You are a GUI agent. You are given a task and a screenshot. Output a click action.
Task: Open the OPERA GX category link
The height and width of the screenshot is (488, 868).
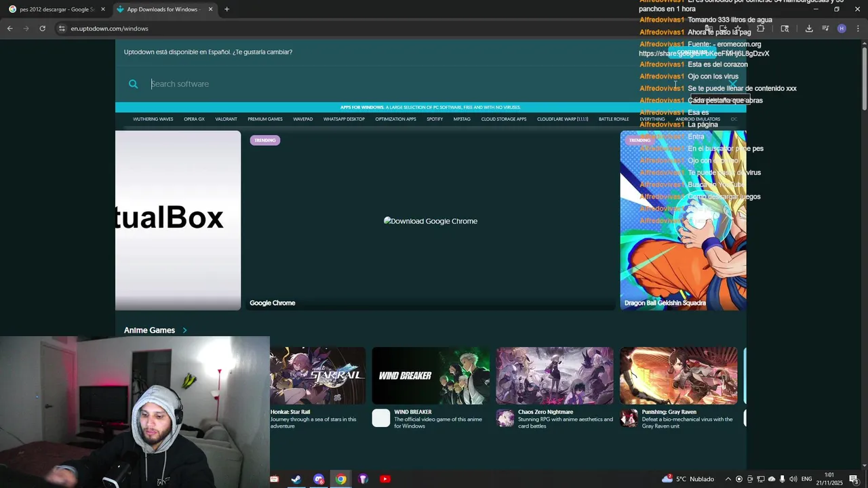(x=194, y=119)
